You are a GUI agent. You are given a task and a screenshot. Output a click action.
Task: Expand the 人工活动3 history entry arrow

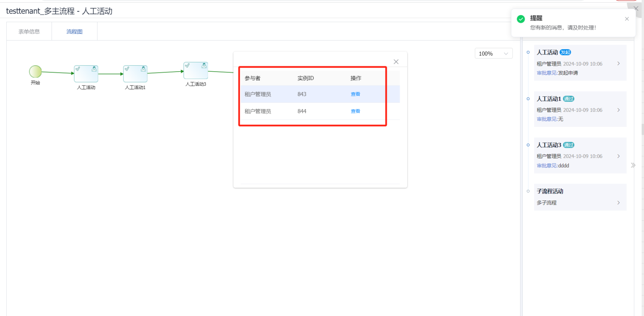point(618,156)
